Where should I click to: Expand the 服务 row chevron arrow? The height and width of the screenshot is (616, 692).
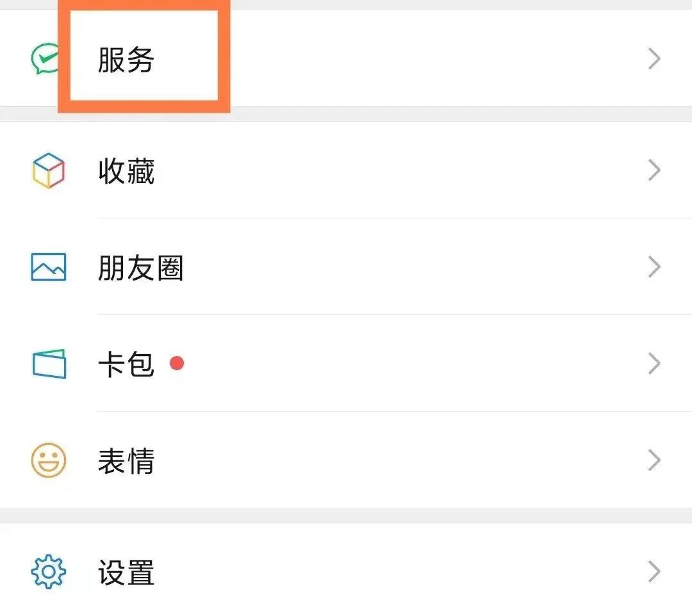pyautogui.click(x=654, y=60)
